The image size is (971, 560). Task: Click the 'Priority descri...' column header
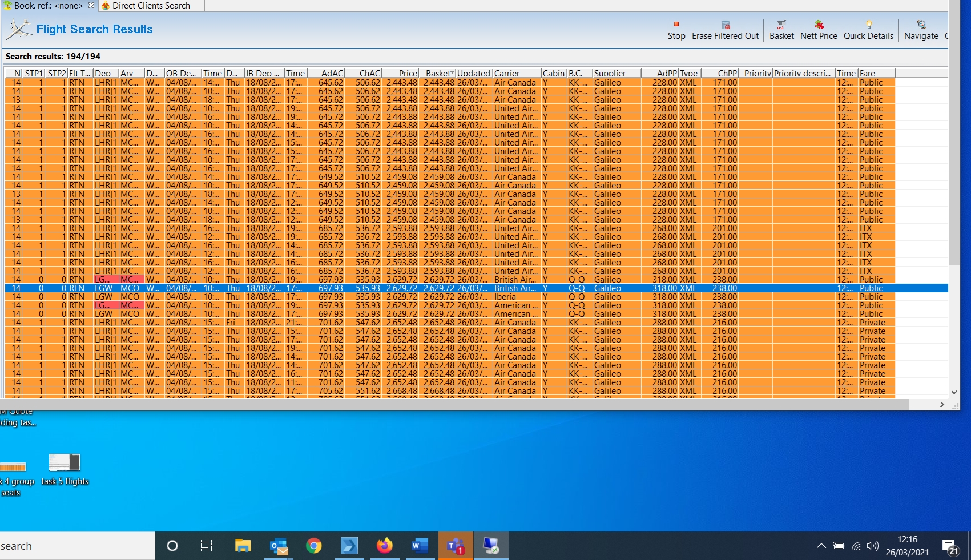pos(803,73)
